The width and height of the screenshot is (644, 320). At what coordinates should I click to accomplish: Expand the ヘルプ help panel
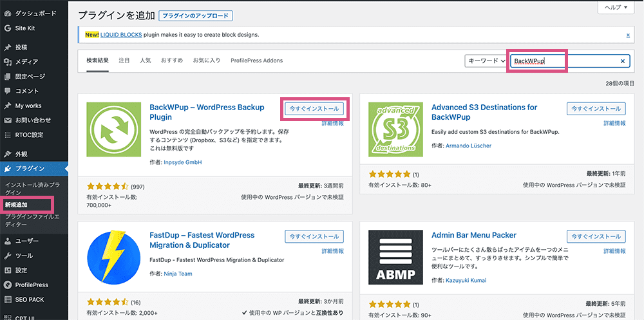click(616, 6)
